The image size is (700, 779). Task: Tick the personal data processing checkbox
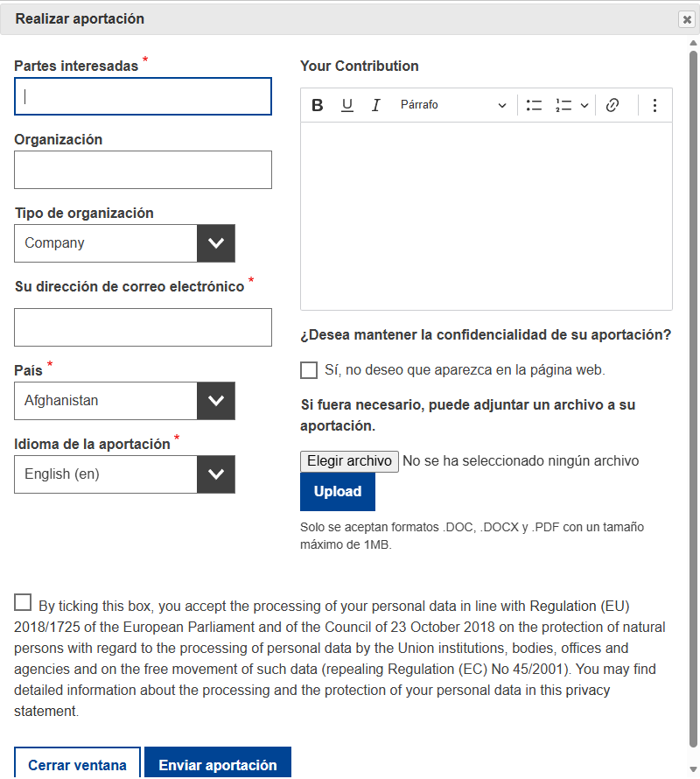coord(23,602)
